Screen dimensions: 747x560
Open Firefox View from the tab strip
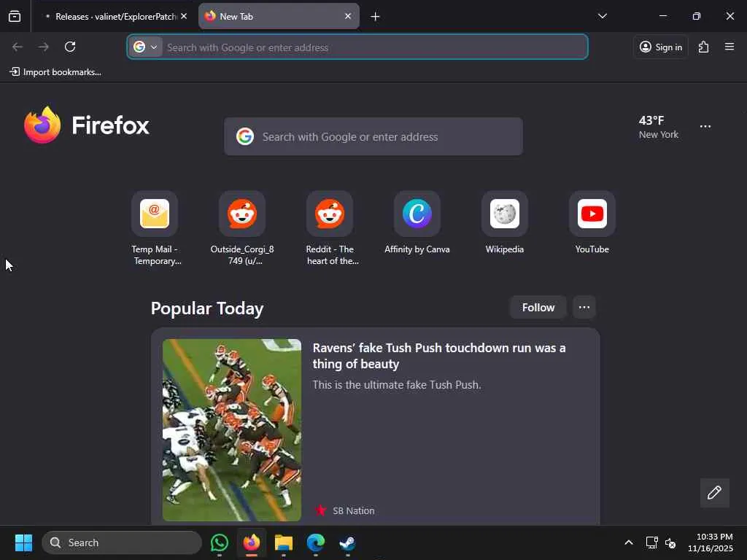[15, 16]
